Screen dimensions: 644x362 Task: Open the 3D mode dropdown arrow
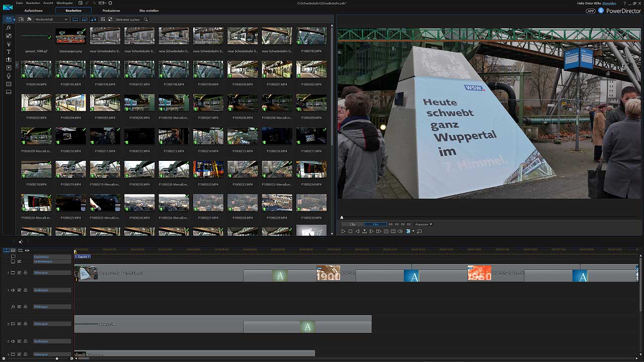coord(413,231)
